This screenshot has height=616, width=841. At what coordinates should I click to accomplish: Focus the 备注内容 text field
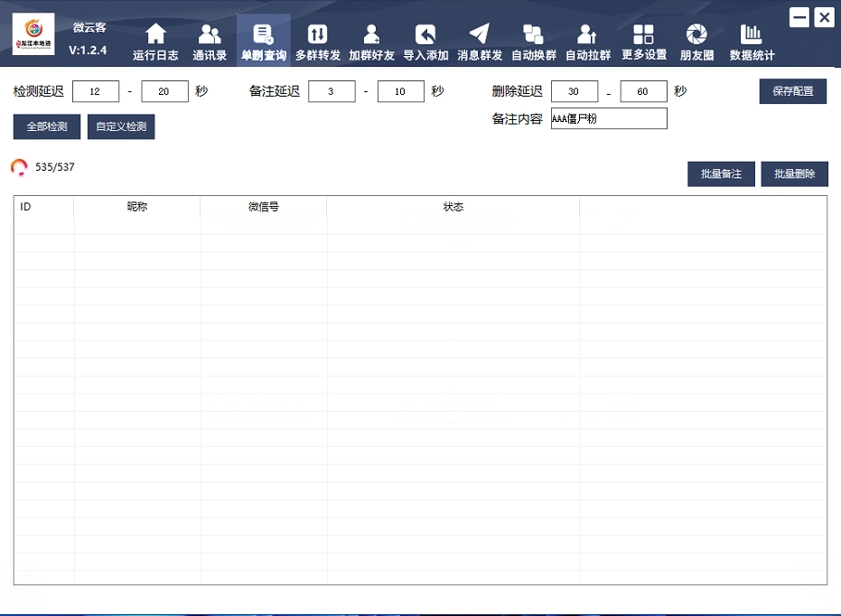[x=608, y=119]
